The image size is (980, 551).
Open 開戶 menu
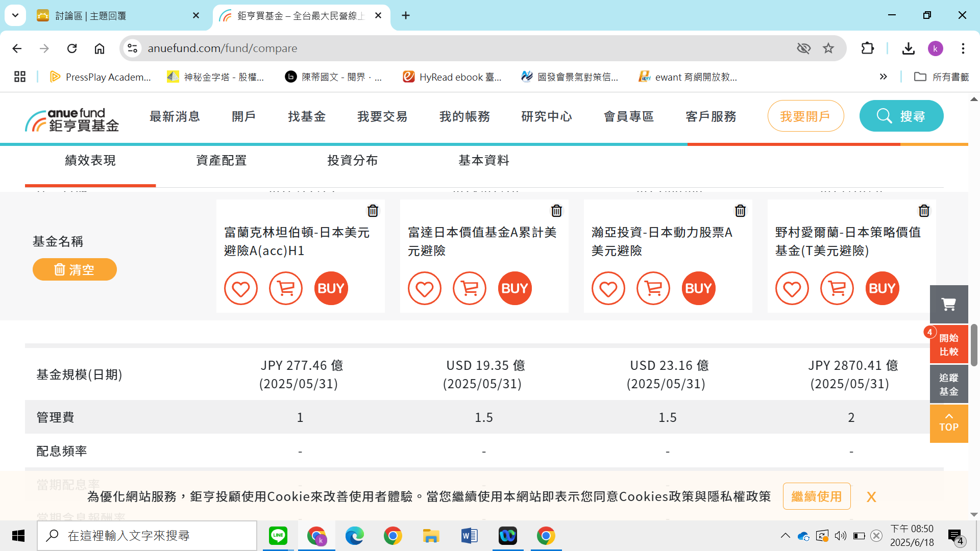[x=244, y=117]
